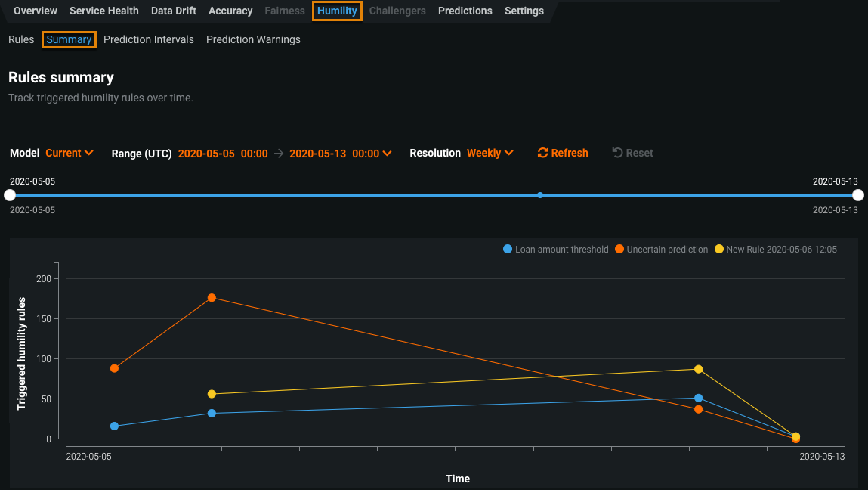The height and width of the screenshot is (490, 868).
Task: Go to the Prediction Intervals sub-tab
Action: (x=149, y=39)
